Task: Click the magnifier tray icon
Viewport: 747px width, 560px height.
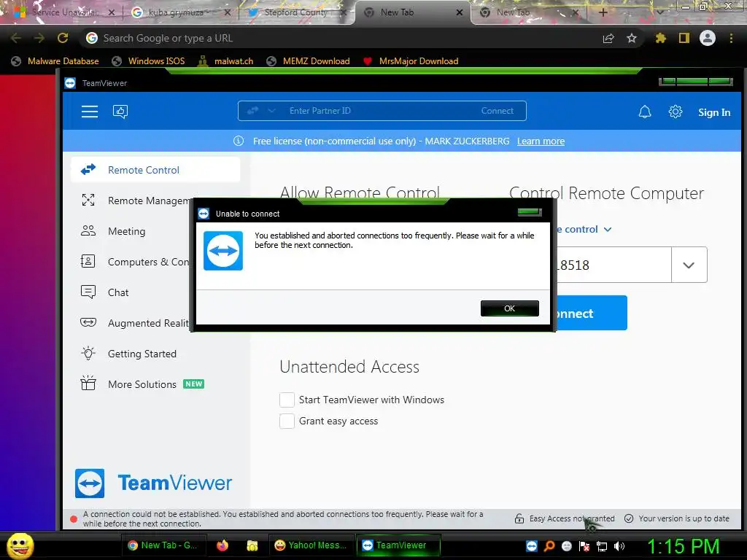Action: click(549, 546)
